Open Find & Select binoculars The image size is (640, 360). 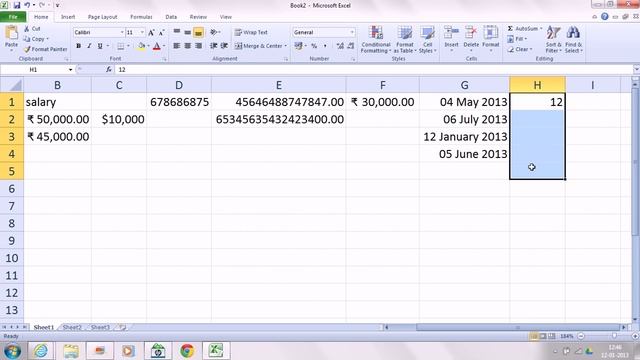coord(573,40)
